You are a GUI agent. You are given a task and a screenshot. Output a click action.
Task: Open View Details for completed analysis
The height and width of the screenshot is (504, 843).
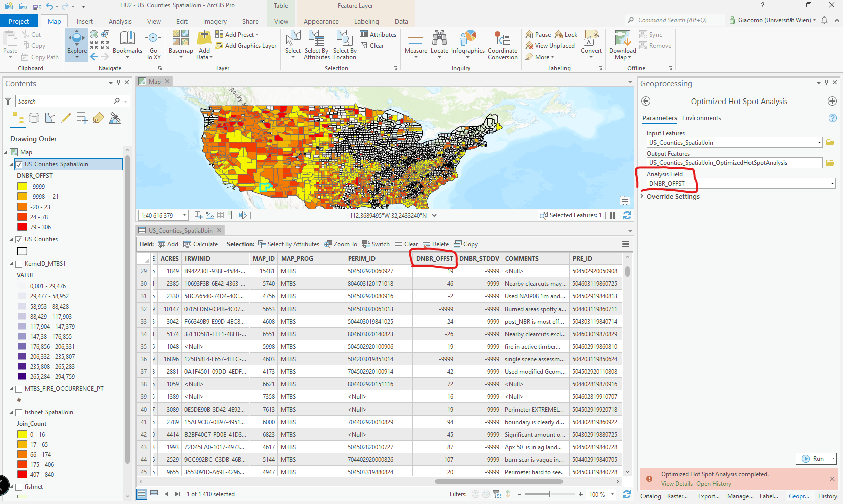pos(676,483)
